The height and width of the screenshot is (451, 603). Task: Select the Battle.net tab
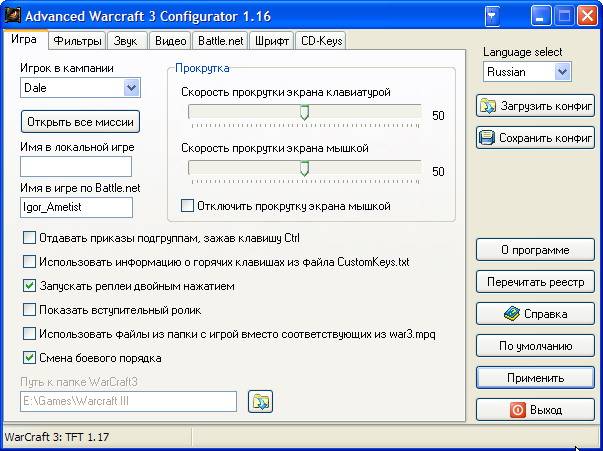(x=220, y=41)
